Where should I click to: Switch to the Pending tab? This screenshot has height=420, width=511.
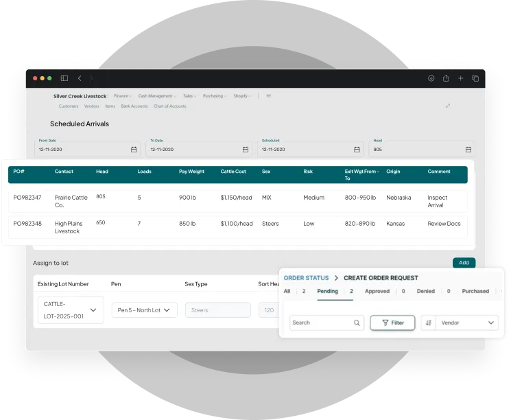(328, 291)
